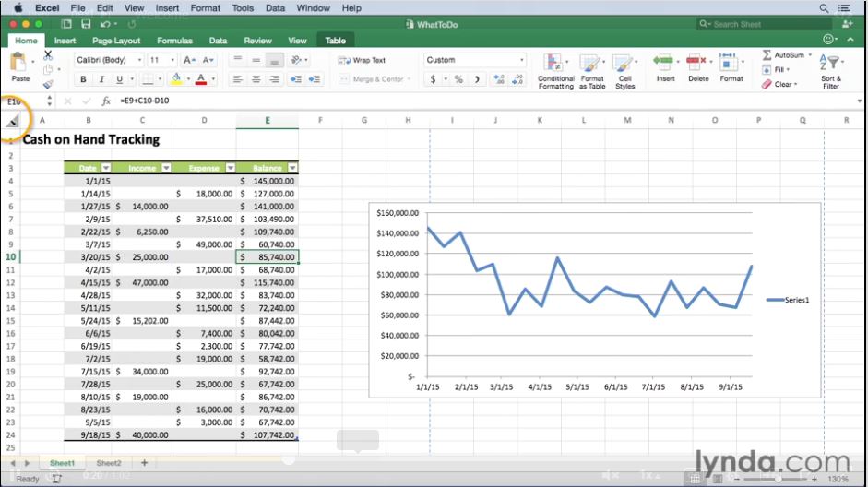The height and width of the screenshot is (487, 868).
Task: Adjust the zoom slider in status bar
Action: 778,479
